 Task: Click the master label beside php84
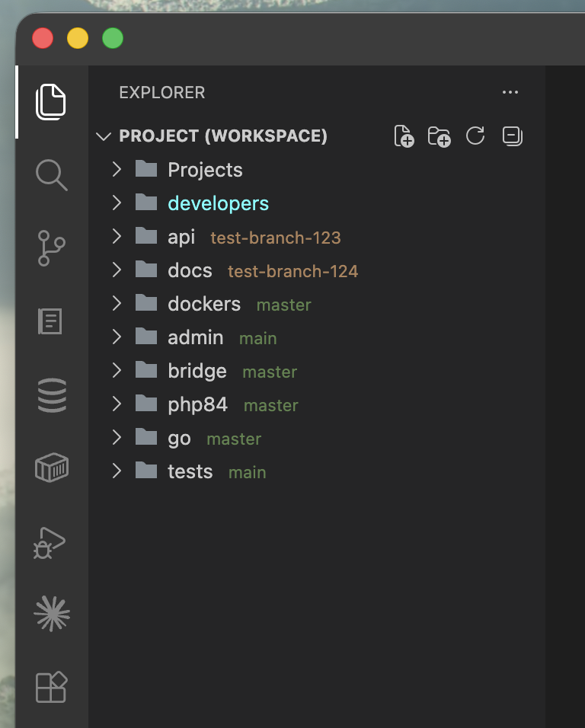271,405
